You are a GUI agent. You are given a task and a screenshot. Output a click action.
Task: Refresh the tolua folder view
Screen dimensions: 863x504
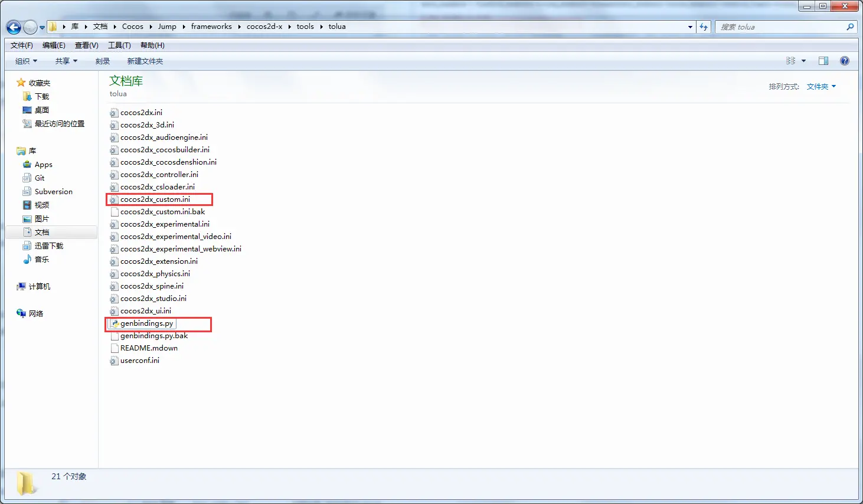click(703, 27)
